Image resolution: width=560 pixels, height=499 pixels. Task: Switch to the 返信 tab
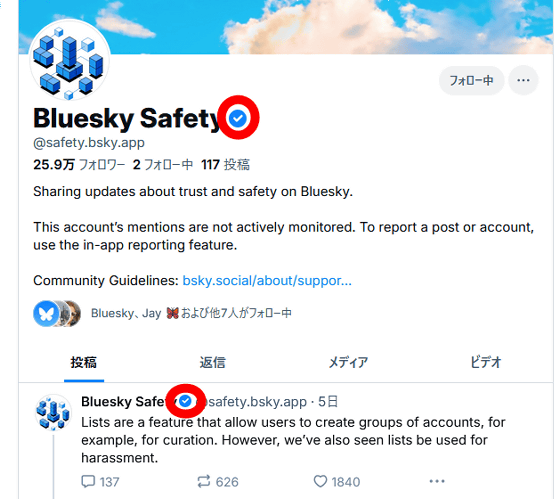pos(212,363)
